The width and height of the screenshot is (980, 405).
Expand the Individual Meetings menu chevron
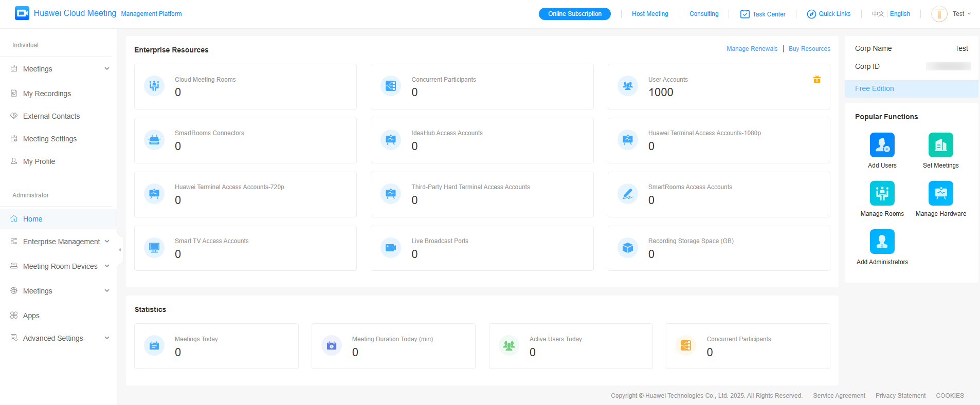click(107, 69)
